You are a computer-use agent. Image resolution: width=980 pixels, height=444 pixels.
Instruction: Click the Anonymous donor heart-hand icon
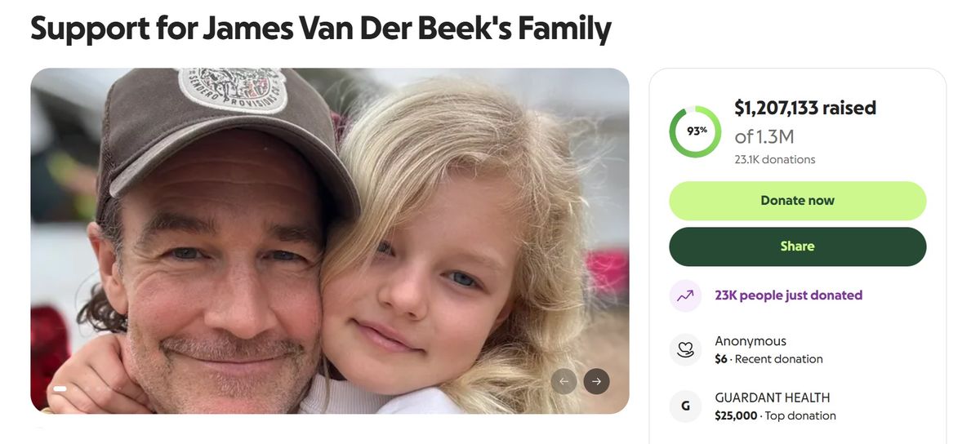coord(685,349)
